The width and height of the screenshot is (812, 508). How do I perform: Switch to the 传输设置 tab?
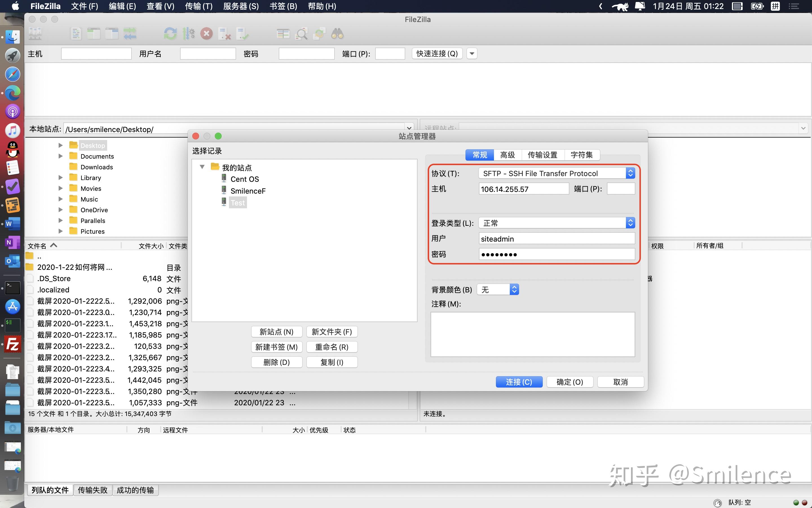click(x=542, y=155)
